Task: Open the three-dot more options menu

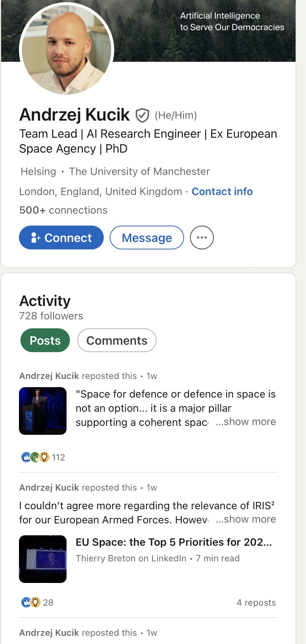Action: (202, 237)
